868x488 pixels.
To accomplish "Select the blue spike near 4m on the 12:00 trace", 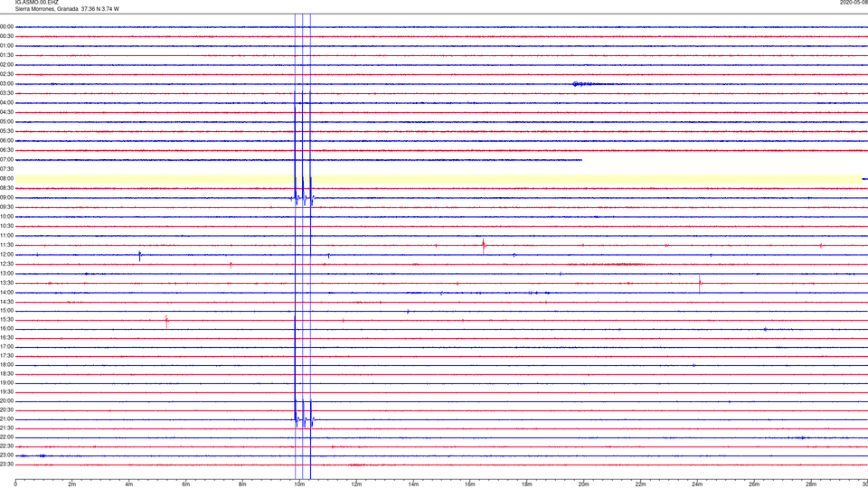I will click(x=139, y=255).
